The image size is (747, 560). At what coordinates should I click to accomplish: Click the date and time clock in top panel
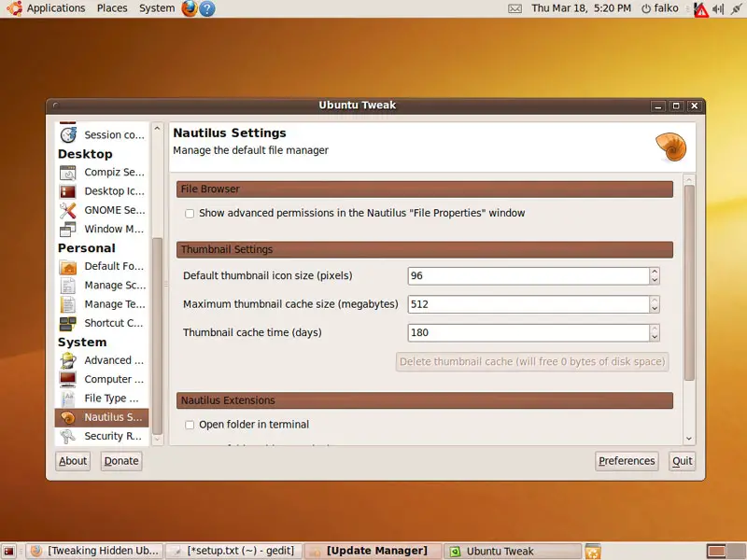pos(581,8)
